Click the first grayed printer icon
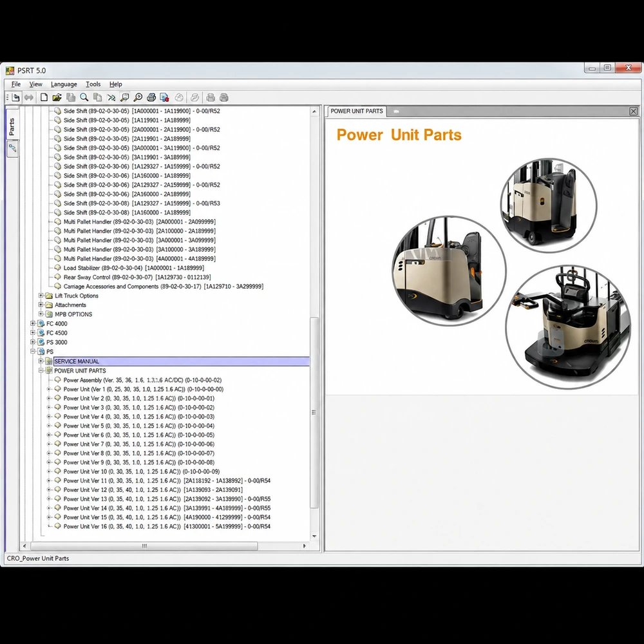This screenshot has height=644, width=644. coord(211,97)
